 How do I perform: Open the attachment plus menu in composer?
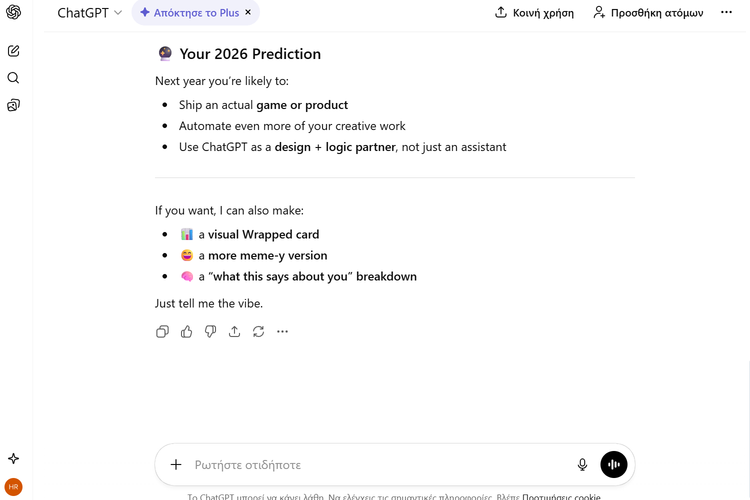176,465
